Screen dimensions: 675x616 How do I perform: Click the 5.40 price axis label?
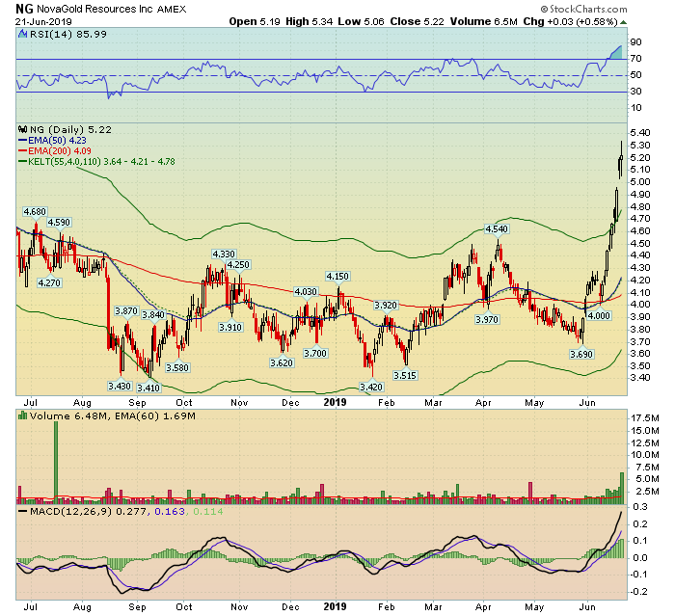click(x=639, y=133)
